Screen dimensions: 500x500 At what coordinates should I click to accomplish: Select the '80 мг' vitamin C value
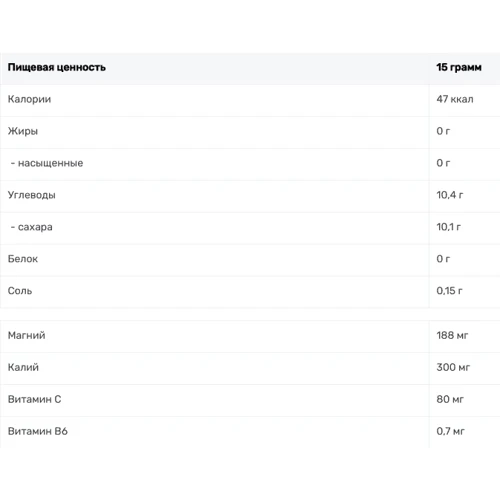[450, 399]
